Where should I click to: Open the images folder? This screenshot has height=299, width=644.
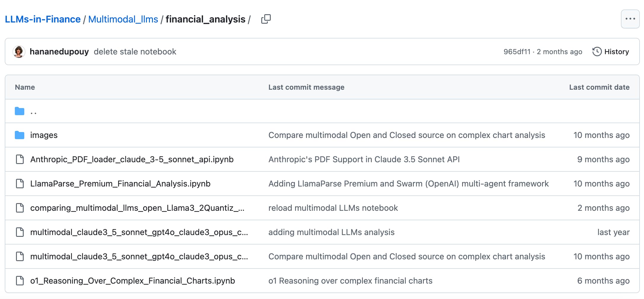pos(44,135)
